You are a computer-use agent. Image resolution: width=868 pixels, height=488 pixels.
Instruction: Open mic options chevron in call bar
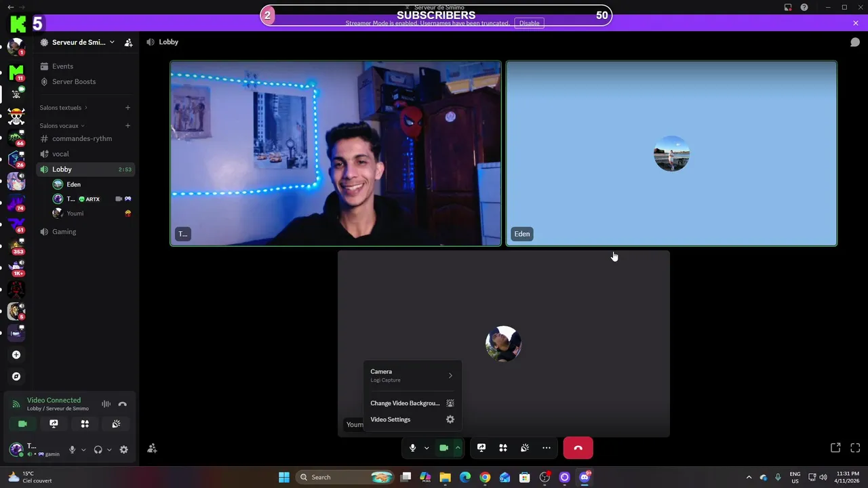[427, 448]
